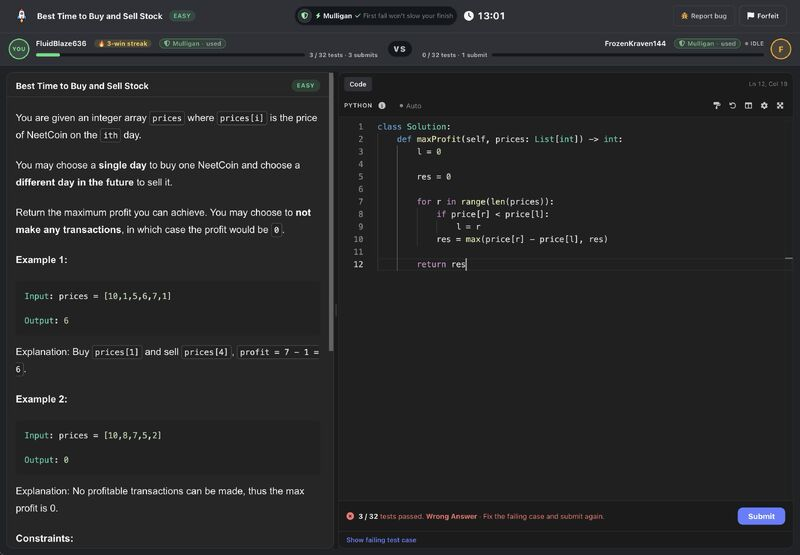The height and width of the screenshot is (555, 800).
Task: Click the panel divider resize handle
Action: click(x=336, y=310)
